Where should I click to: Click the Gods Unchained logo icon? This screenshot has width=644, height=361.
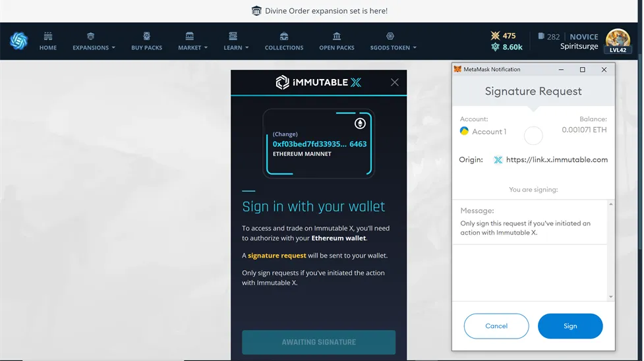[x=19, y=41]
